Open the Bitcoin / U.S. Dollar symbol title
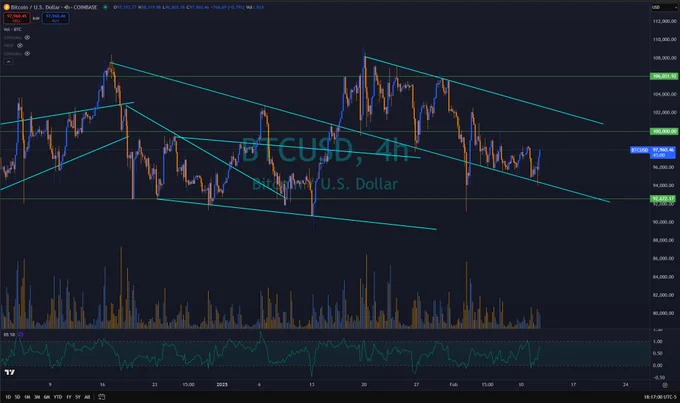 (54, 7)
